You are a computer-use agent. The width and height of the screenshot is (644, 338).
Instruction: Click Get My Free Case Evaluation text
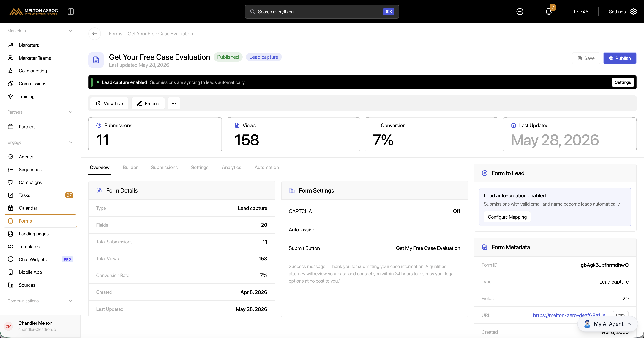click(x=428, y=248)
